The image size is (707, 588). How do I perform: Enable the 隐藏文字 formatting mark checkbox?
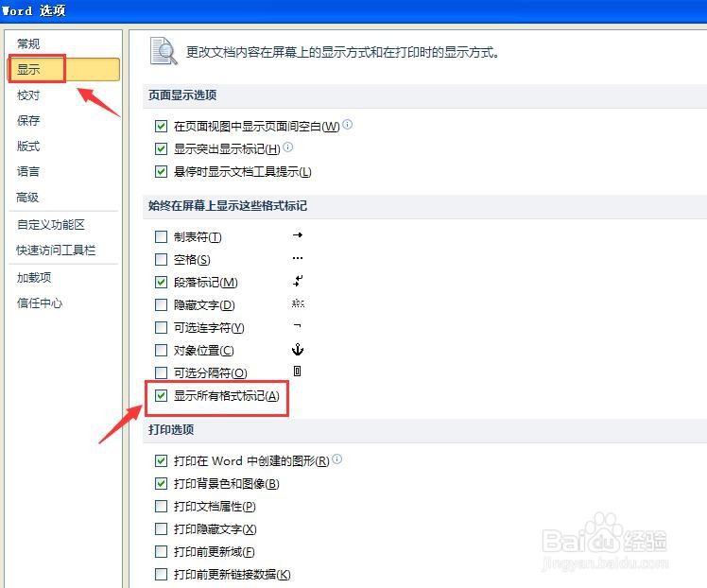[x=161, y=304]
